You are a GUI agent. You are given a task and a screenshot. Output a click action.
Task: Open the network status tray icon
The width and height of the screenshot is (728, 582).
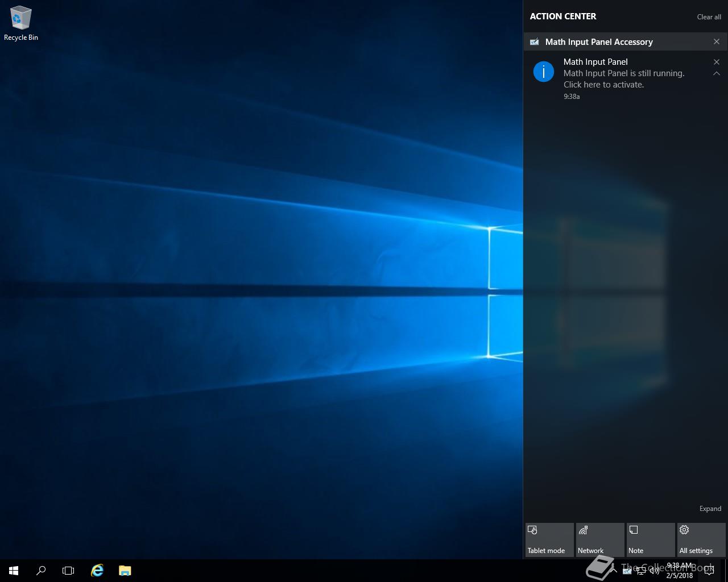[x=641, y=571]
